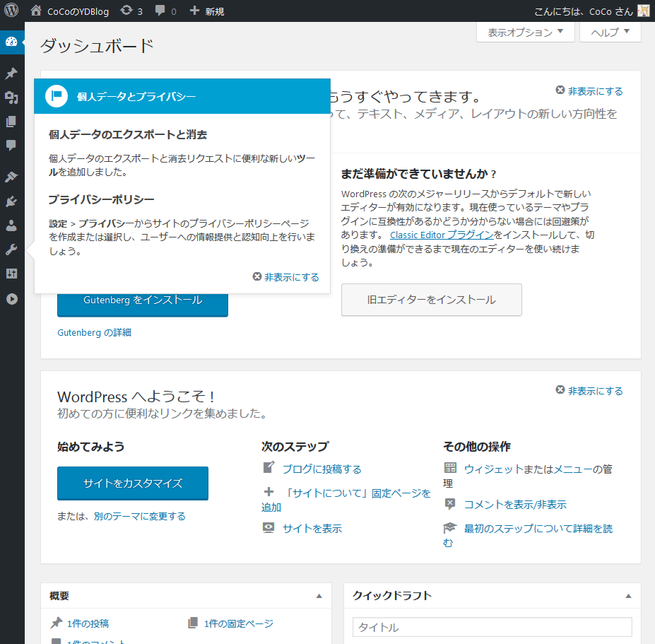Open Plugins sidebar icon
The width and height of the screenshot is (655, 644).
coord(12,201)
